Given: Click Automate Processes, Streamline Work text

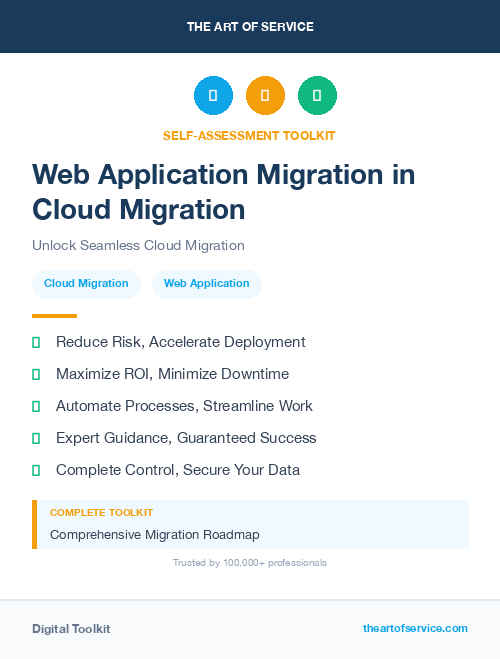Looking at the screenshot, I should [x=184, y=406].
